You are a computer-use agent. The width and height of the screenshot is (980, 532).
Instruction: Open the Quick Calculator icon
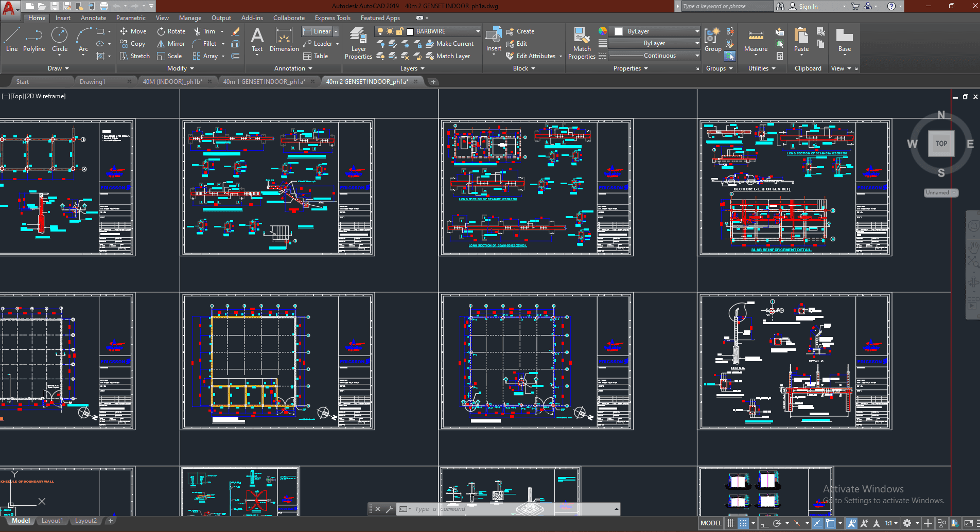(780, 56)
